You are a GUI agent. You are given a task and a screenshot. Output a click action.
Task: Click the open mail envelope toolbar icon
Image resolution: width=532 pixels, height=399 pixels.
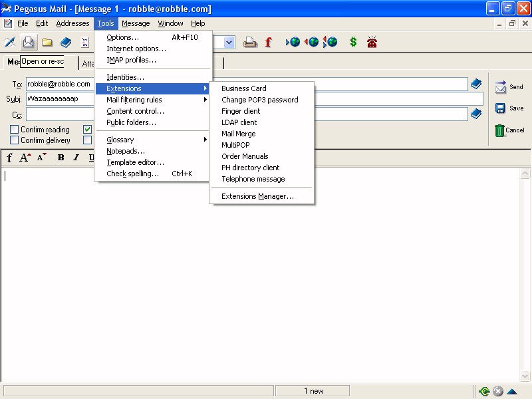coord(29,42)
